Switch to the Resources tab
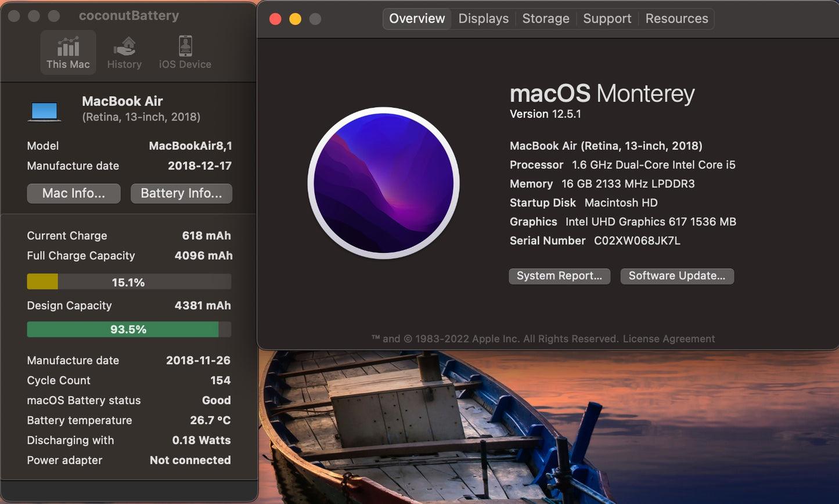839x504 pixels. (x=676, y=19)
